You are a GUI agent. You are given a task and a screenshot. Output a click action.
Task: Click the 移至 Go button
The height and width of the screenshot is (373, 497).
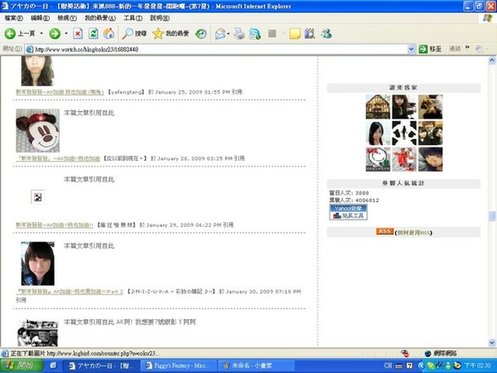[430, 49]
